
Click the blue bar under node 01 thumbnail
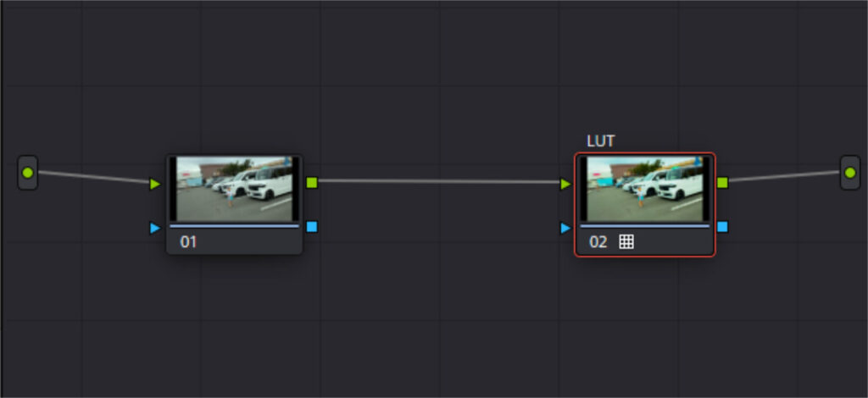[x=234, y=226]
